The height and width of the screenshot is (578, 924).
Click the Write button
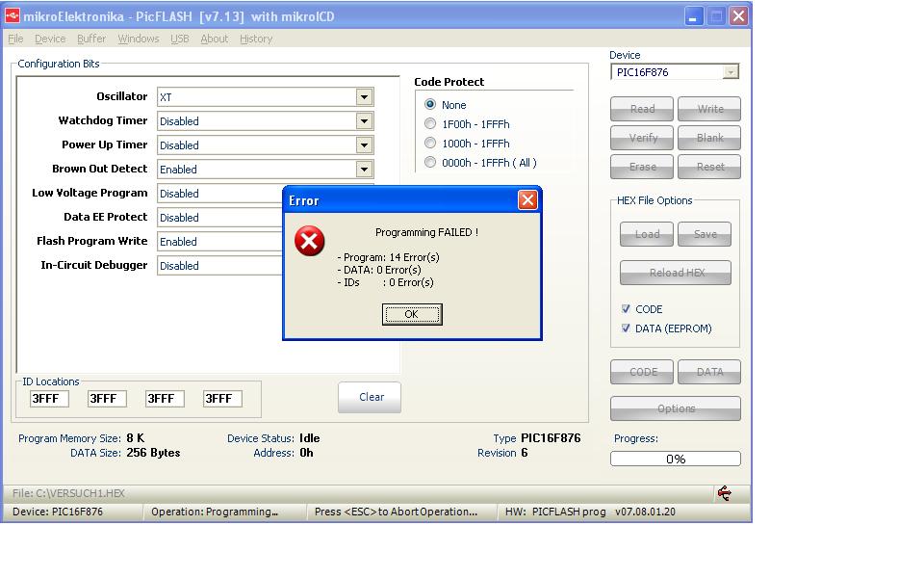click(709, 109)
